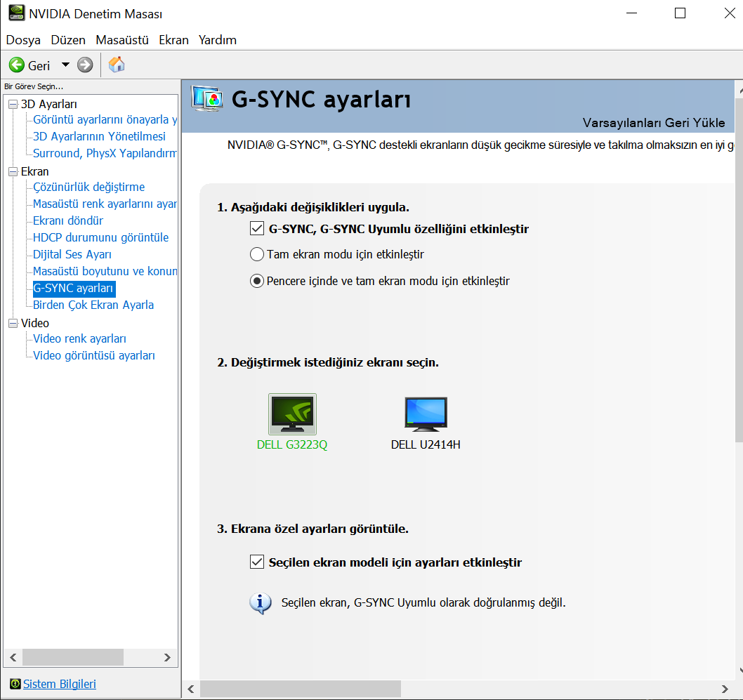This screenshot has width=743, height=700.
Task: Click the NVIDIA app icon in title bar
Action: click(x=17, y=13)
